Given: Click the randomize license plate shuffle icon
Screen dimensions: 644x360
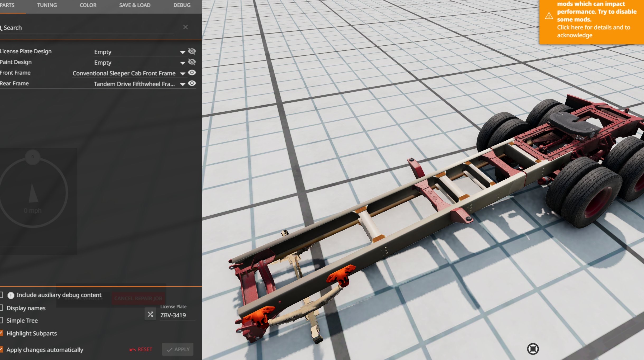Looking at the screenshot, I should [151, 314].
